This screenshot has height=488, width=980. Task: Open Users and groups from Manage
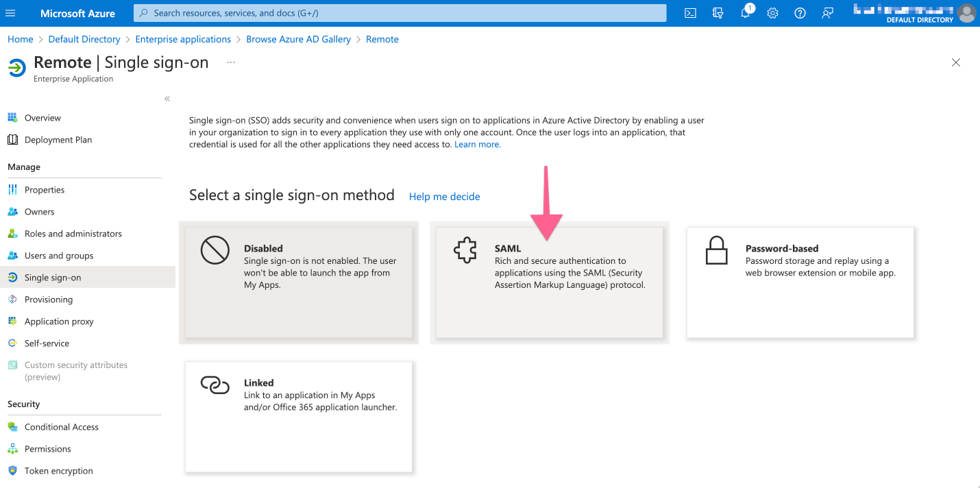click(60, 255)
